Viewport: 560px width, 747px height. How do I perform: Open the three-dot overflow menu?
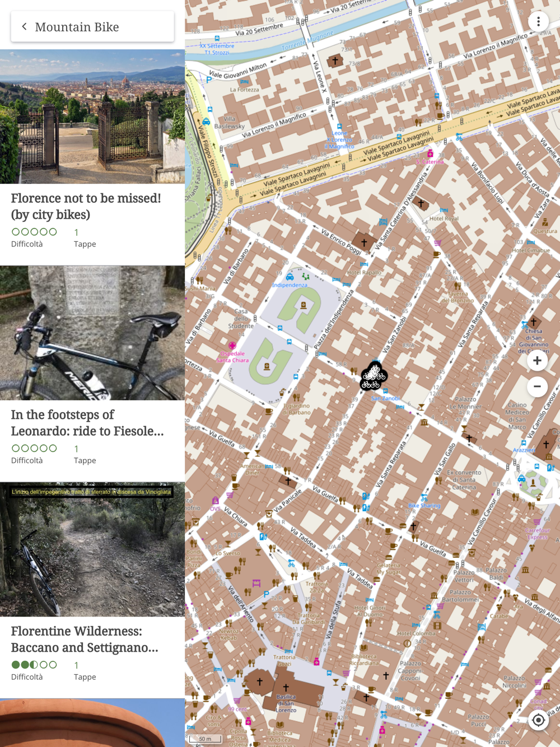pos(538,22)
